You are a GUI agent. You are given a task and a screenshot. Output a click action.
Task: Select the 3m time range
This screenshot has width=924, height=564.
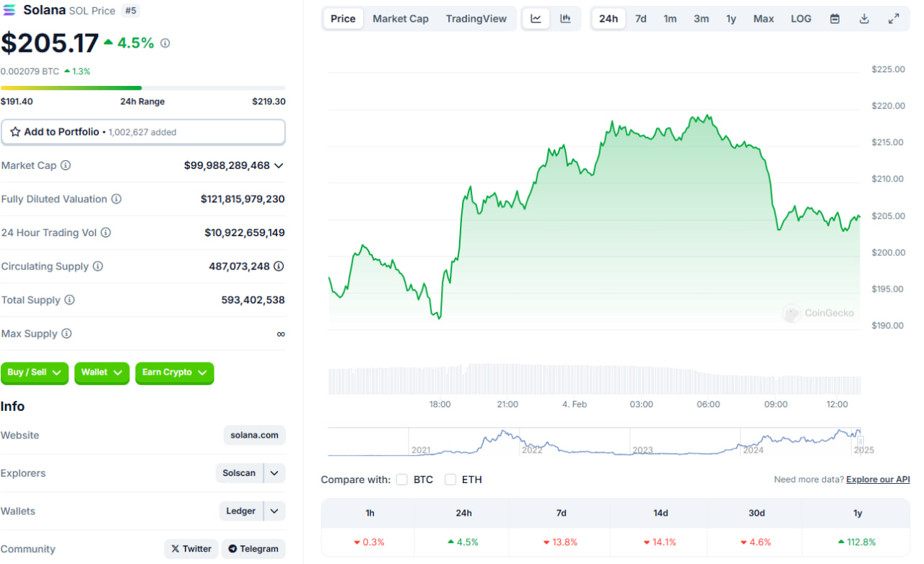click(702, 19)
